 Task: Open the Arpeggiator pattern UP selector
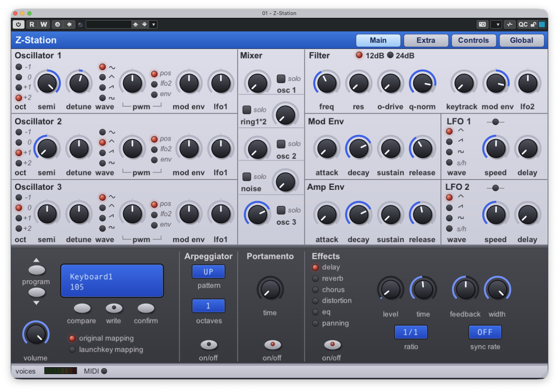click(x=208, y=272)
